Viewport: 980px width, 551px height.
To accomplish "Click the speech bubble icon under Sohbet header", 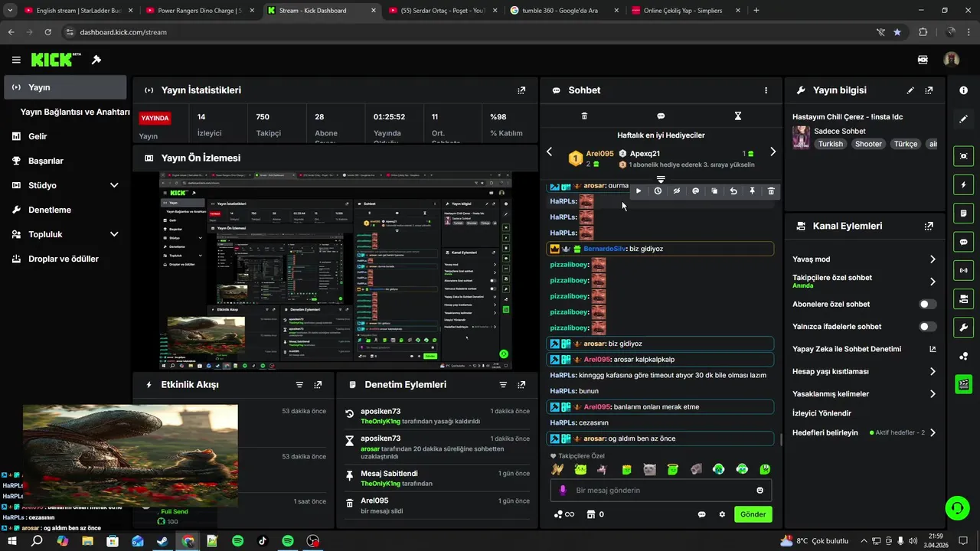I will [x=661, y=116].
